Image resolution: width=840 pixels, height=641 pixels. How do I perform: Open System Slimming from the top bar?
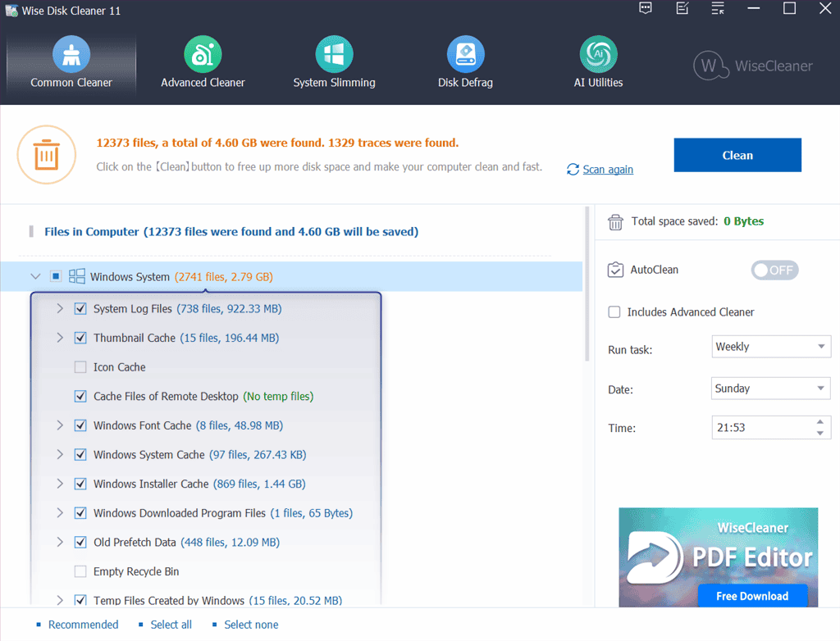point(334,55)
